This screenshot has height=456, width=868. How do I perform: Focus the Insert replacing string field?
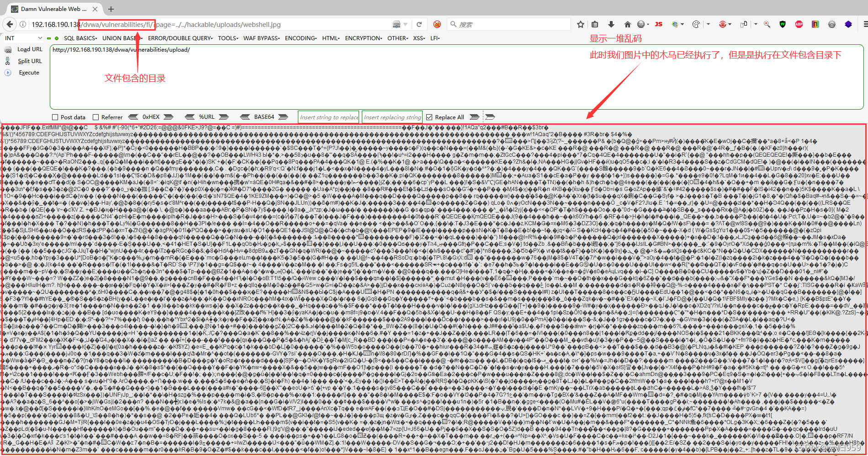pos(392,117)
